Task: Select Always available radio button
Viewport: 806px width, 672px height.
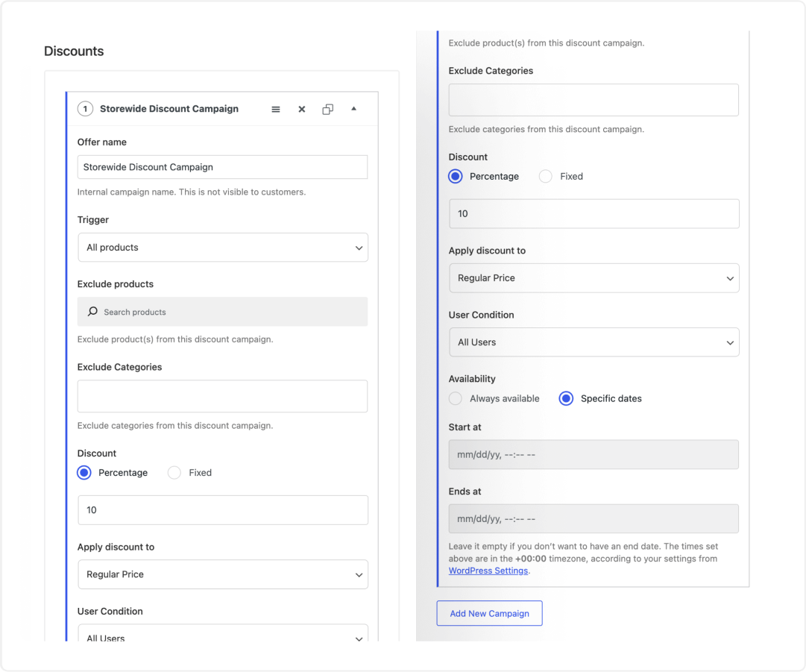Action: (456, 398)
